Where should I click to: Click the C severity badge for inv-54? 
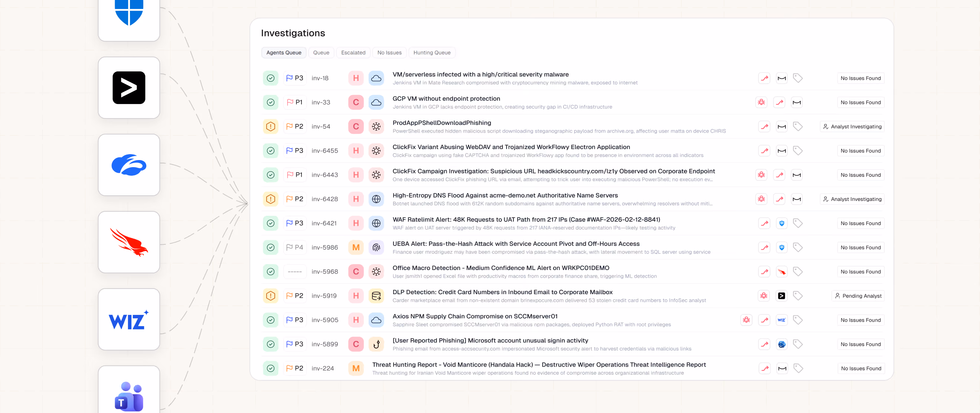pyautogui.click(x=356, y=126)
